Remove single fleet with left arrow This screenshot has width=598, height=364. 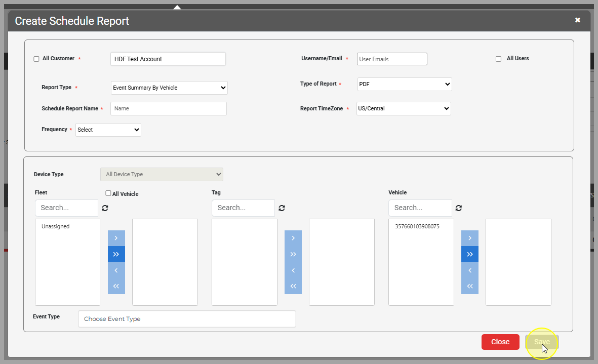click(116, 270)
